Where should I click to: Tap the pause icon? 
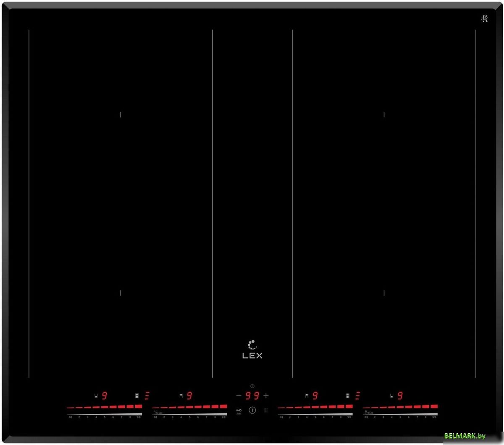pyautogui.click(x=266, y=410)
